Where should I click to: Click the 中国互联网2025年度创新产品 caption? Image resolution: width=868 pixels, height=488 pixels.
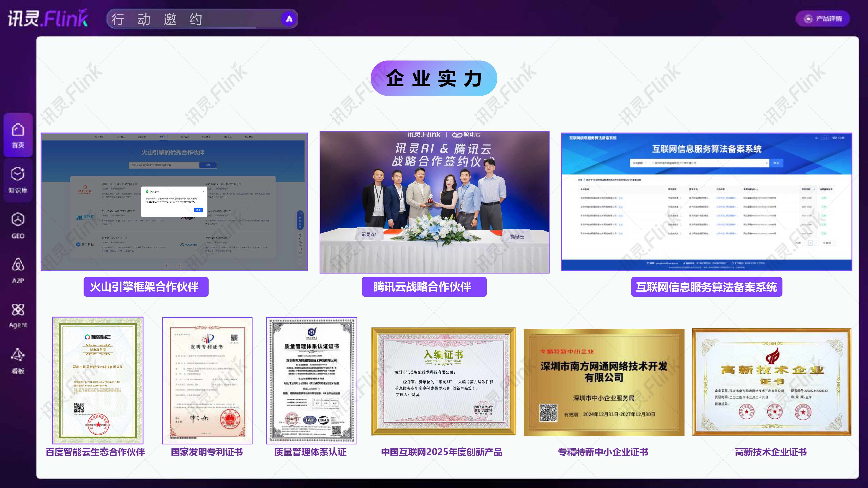[x=442, y=452]
